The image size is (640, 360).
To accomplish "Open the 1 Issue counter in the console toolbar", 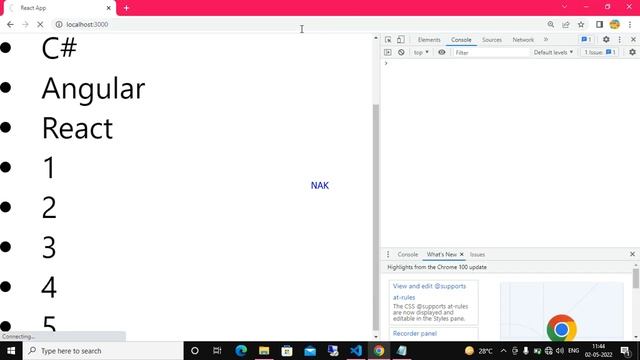I will pyautogui.click(x=600, y=52).
